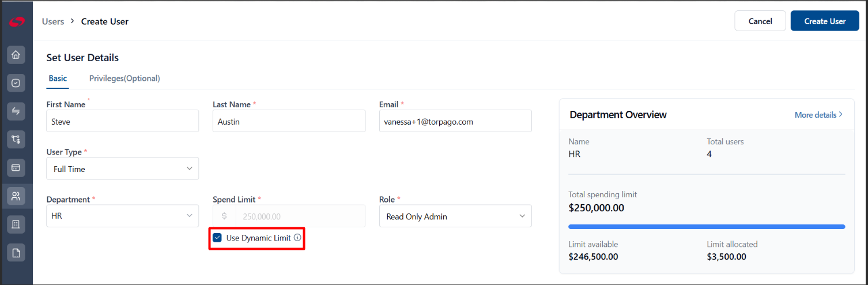Viewport: 868px width, 285px height.
Task: Uncheck the Use Dynamic Limit checkbox
Action: click(217, 238)
